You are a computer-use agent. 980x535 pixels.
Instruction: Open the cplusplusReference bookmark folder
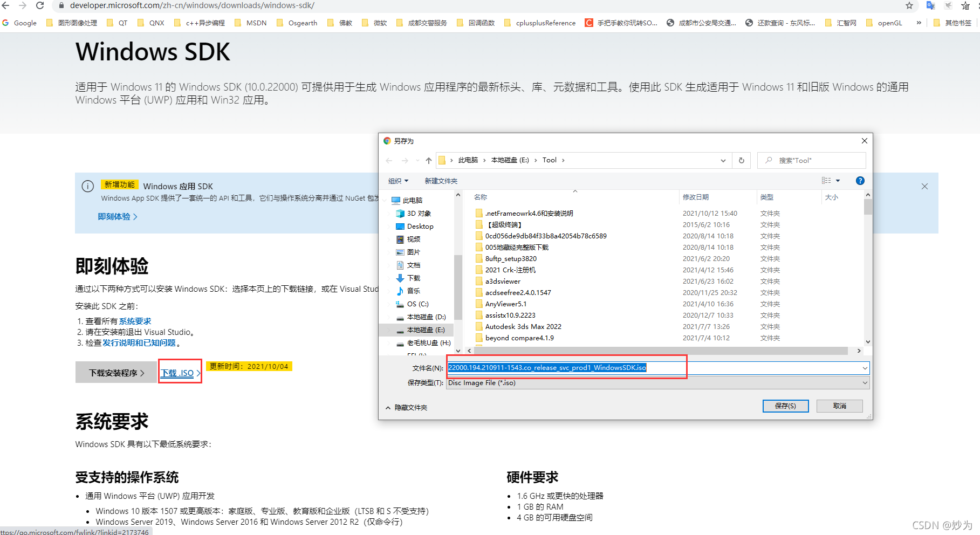tap(540, 23)
